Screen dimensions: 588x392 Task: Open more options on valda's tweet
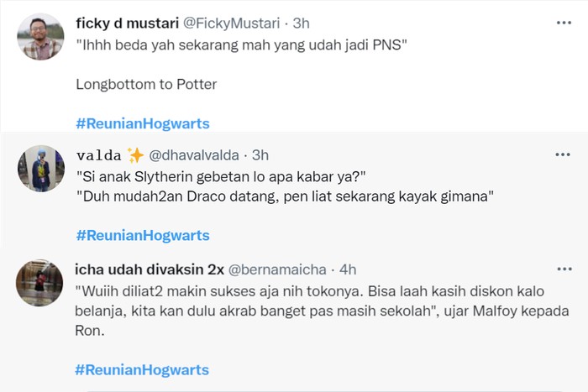pos(563,154)
